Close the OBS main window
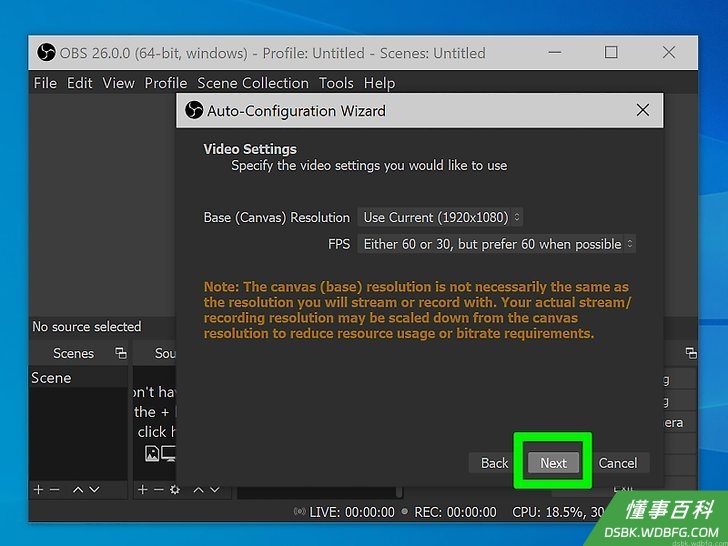728x546 pixels. pos(669,52)
